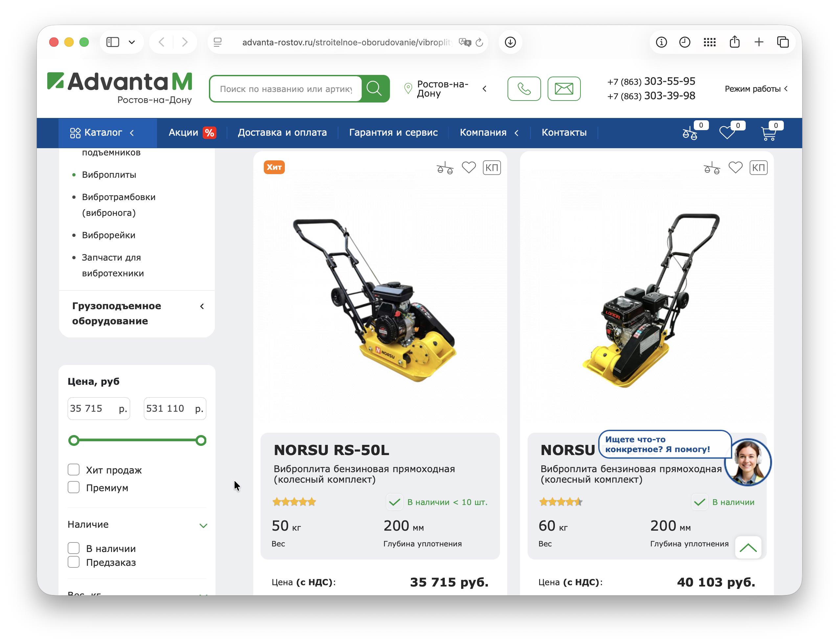Screen dimensions: 839x644
Task: Go to Контакты page
Action: (x=564, y=133)
